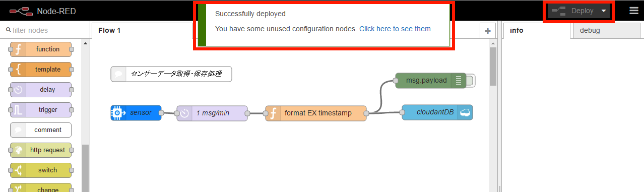The width and height of the screenshot is (644, 192).
Task: Open the "Click here to see them" link
Action: 395,29
